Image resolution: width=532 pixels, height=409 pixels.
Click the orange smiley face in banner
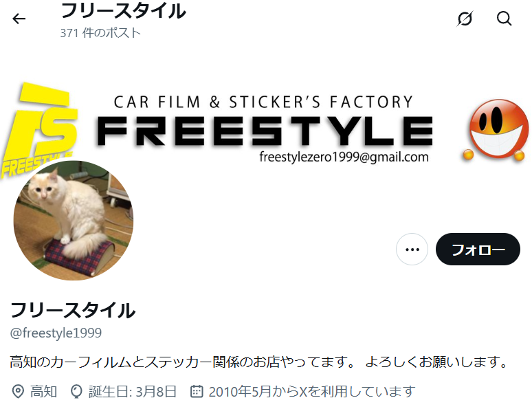point(495,130)
